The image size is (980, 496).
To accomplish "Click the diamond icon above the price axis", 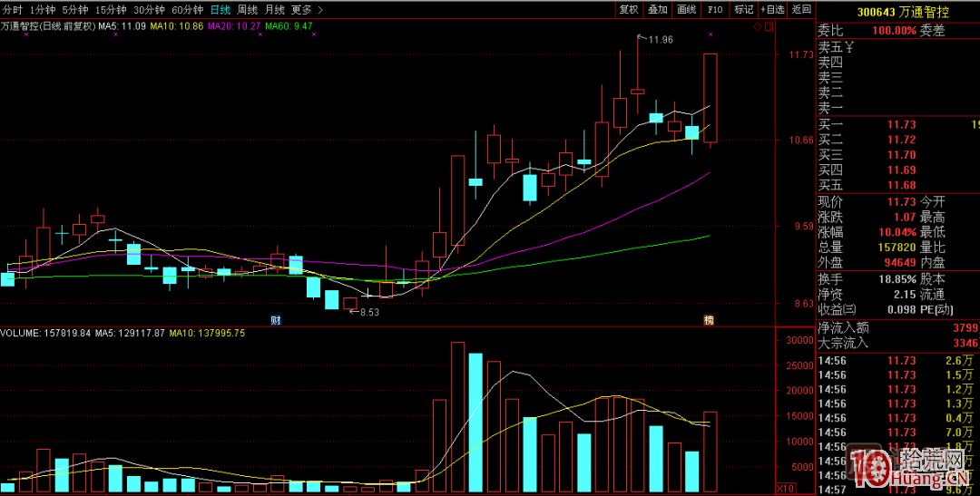I will (x=757, y=27).
